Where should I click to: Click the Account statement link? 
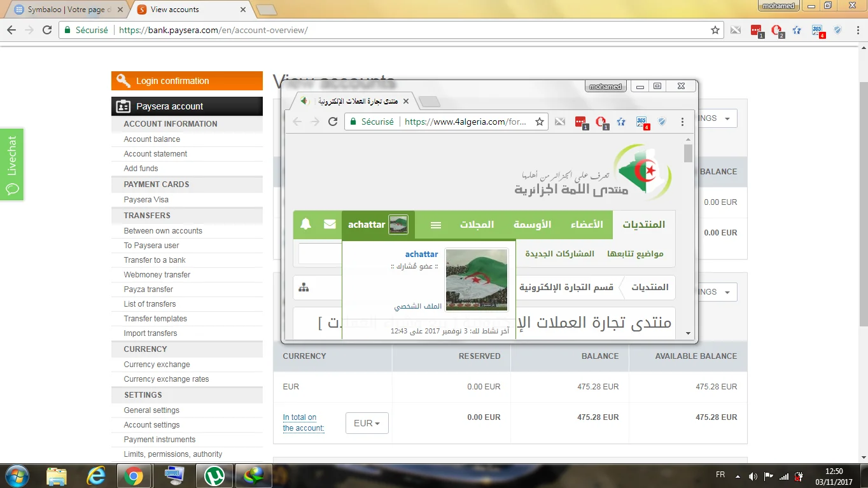point(155,154)
